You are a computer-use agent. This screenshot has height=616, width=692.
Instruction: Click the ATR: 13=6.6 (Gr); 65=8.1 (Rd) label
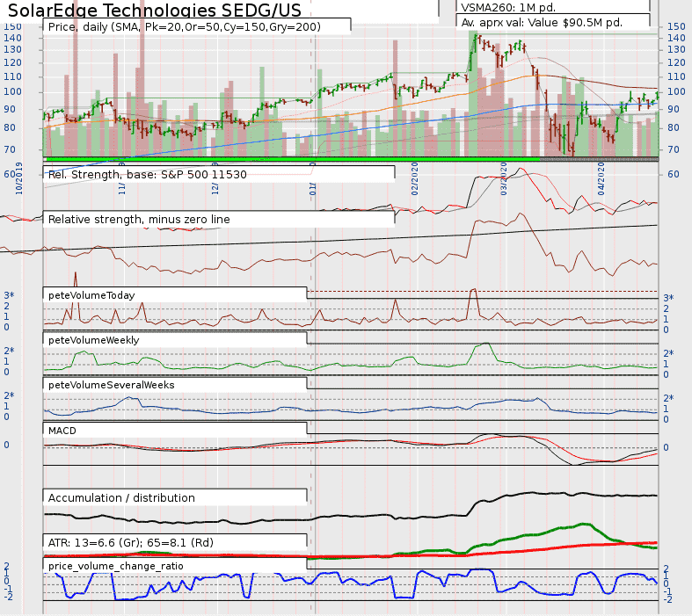[131, 543]
